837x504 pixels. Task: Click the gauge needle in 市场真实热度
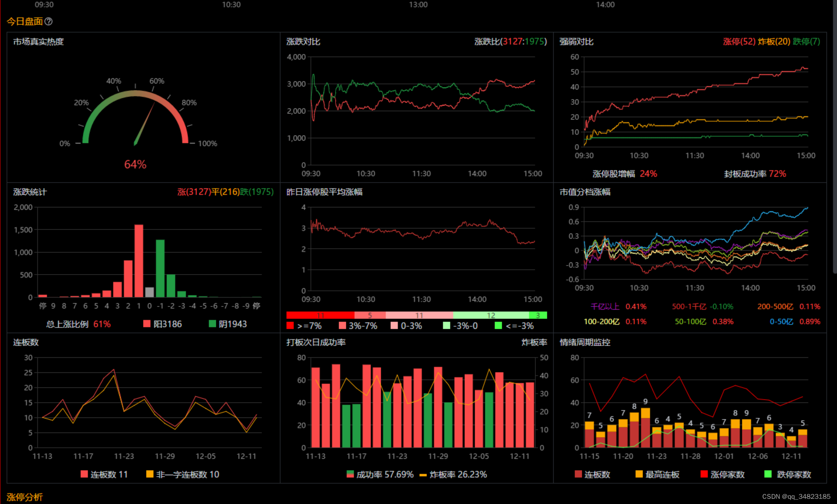[x=144, y=124]
